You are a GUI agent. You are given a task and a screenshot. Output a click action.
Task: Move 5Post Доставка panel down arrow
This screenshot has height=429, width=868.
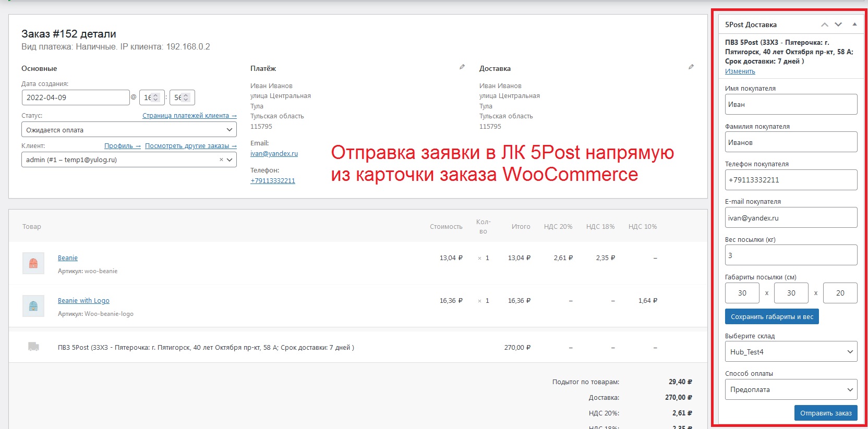point(838,24)
